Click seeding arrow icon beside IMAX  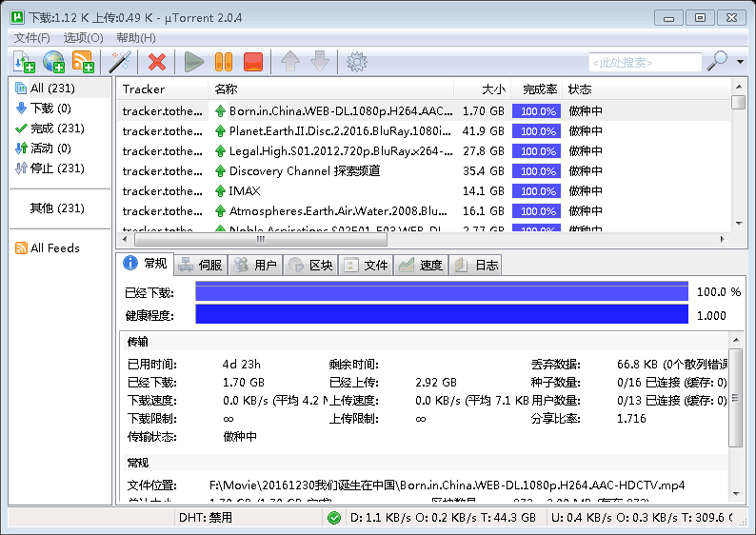220,191
